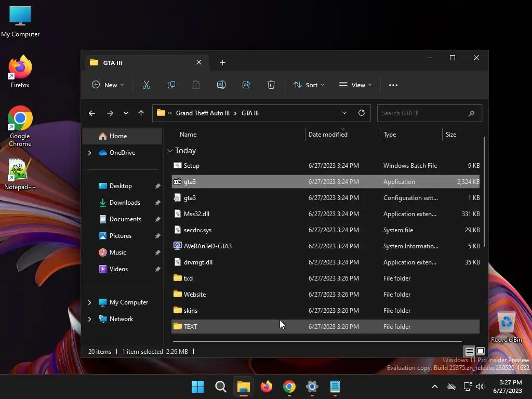Open taskbar Search

[220, 387]
